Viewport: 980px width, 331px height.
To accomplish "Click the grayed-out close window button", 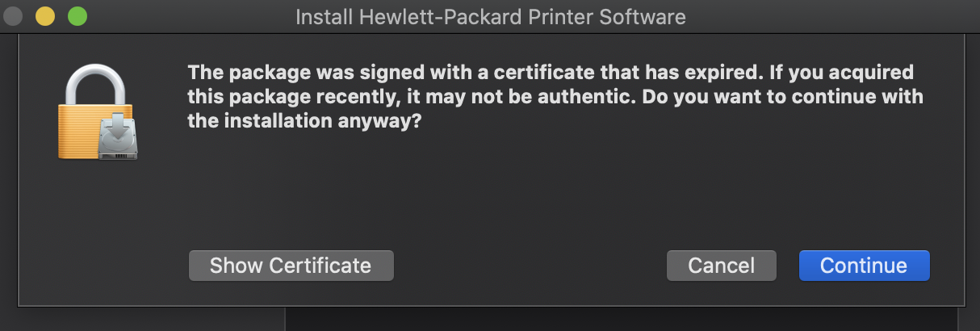I will tap(14, 16).
